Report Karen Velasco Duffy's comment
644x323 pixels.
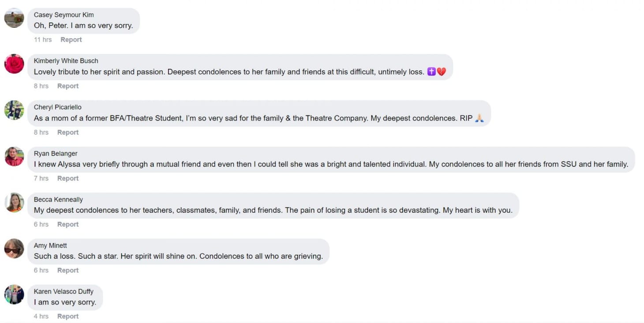67,316
